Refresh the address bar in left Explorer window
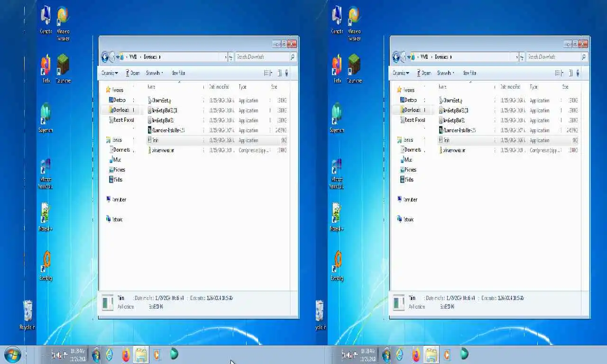Image resolution: width=607 pixels, height=364 pixels. click(x=230, y=57)
